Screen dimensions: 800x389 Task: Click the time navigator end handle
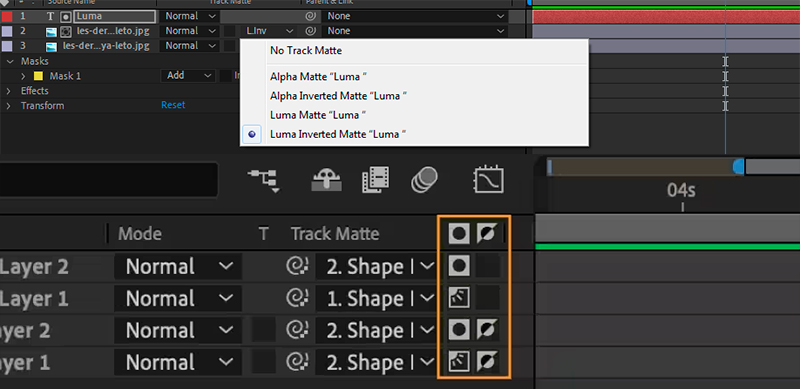click(x=738, y=166)
